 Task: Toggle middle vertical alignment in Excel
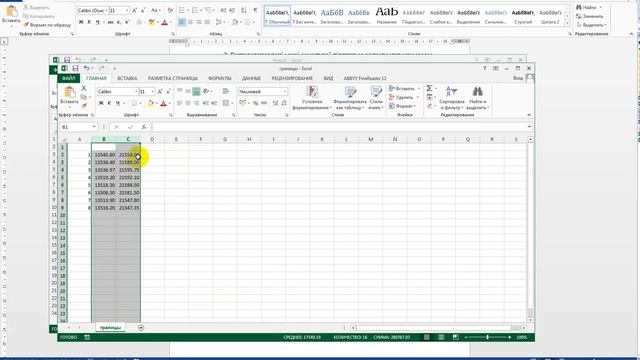coord(188,91)
